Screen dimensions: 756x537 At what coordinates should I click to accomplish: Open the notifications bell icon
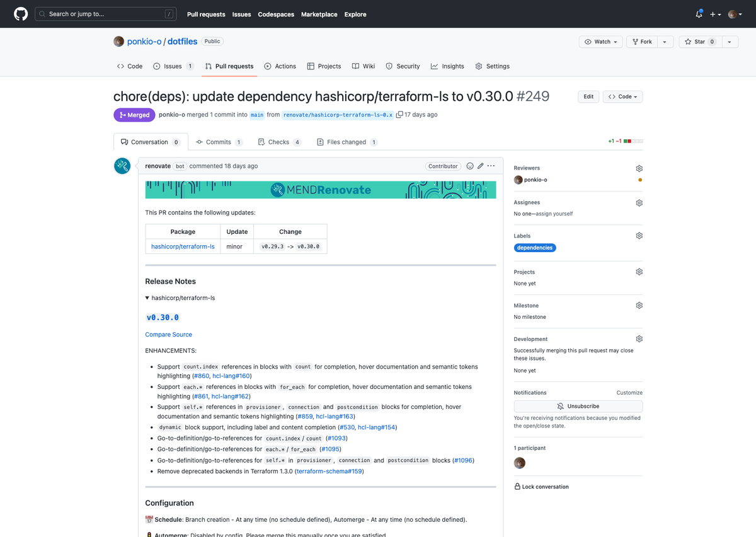[699, 14]
